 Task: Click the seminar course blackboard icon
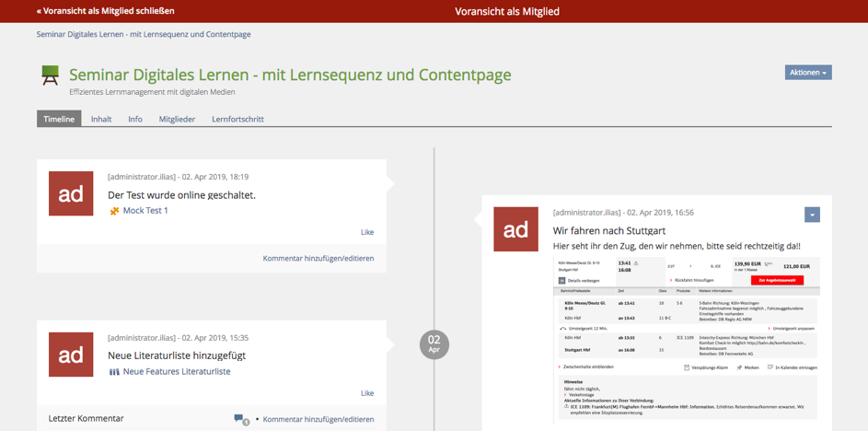tap(50, 76)
